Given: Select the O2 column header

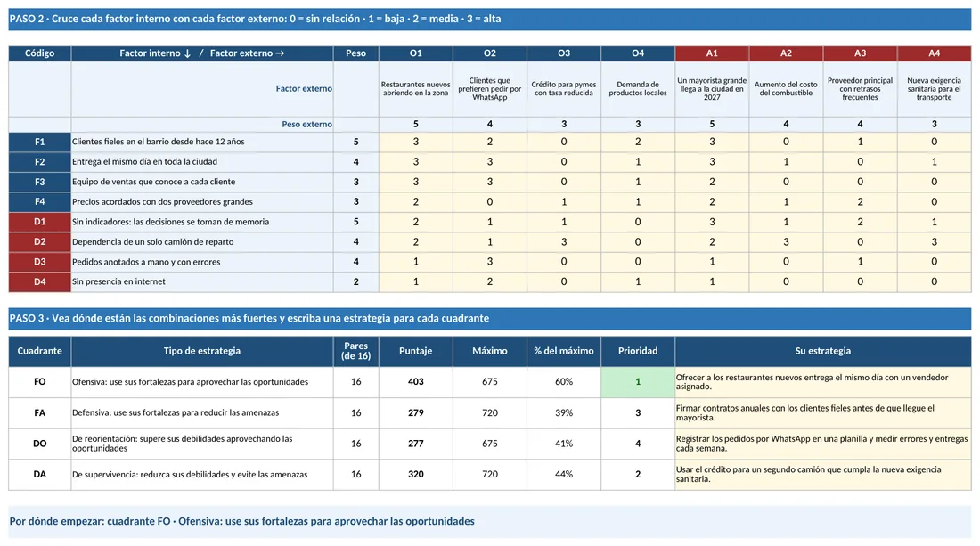Looking at the screenshot, I should (490, 53).
